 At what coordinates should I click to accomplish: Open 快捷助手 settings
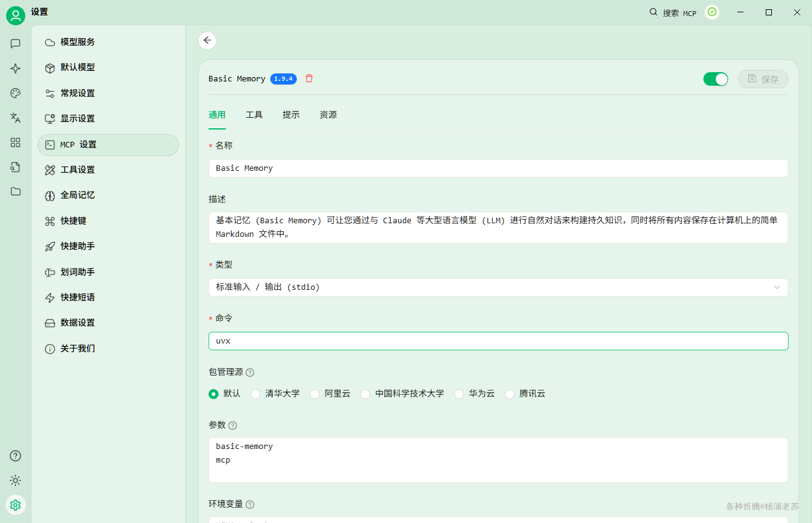[x=108, y=246]
